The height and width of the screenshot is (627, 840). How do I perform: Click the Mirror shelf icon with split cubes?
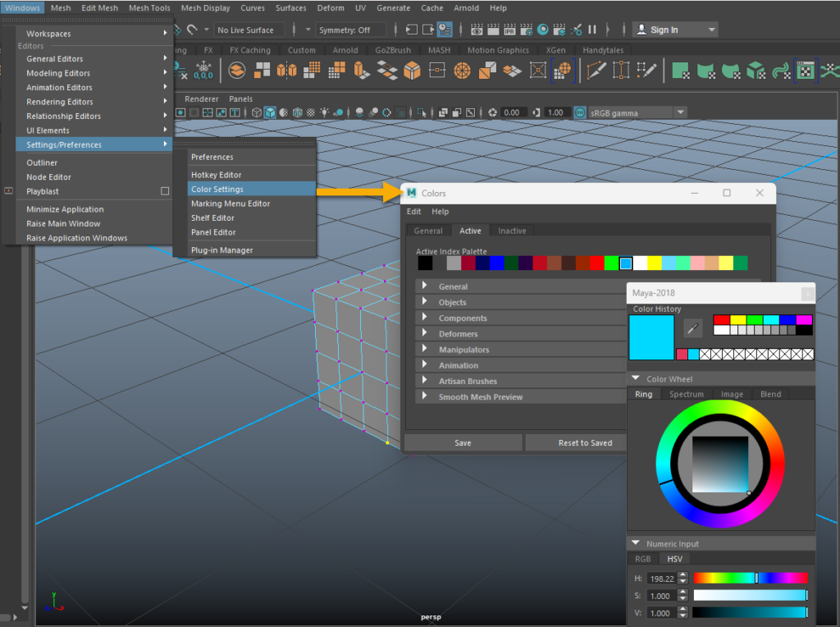286,71
